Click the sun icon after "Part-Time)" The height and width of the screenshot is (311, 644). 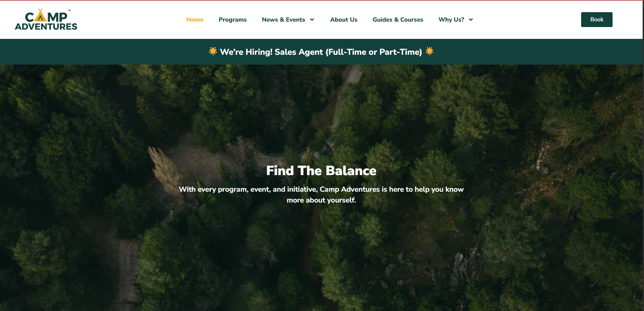click(x=429, y=51)
